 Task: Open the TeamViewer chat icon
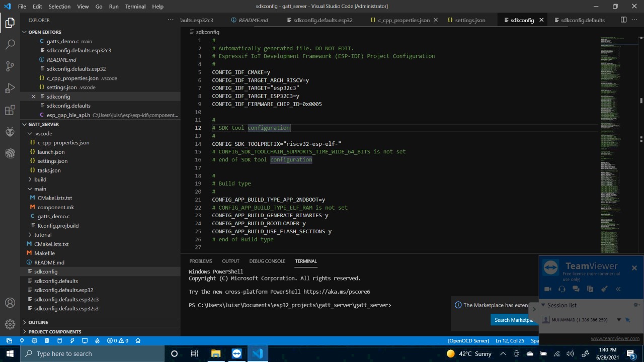pos(576,289)
